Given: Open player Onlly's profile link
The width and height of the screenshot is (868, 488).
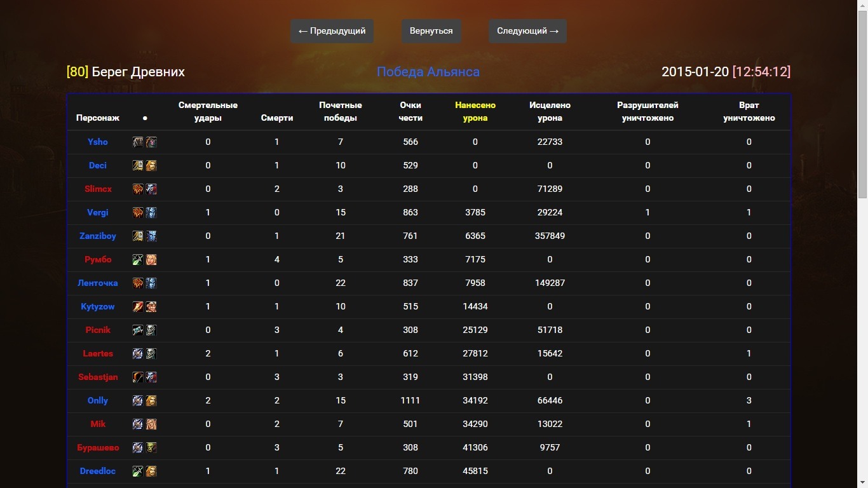Looking at the screenshot, I should click(x=98, y=401).
